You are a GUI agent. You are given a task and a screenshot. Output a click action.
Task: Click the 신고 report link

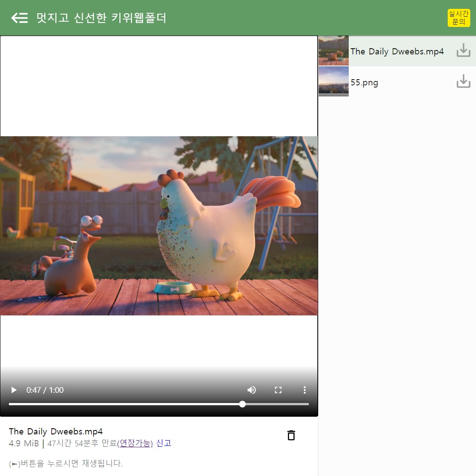164,443
